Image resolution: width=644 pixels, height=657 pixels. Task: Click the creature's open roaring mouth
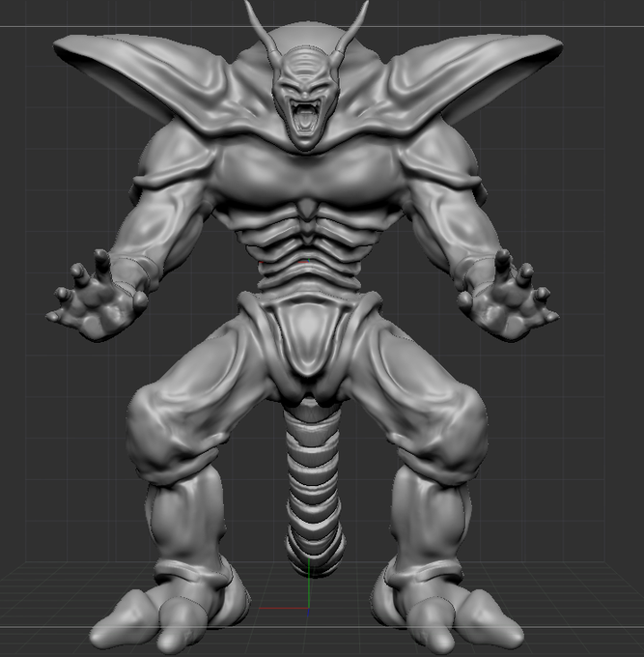pyautogui.click(x=306, y=115)
